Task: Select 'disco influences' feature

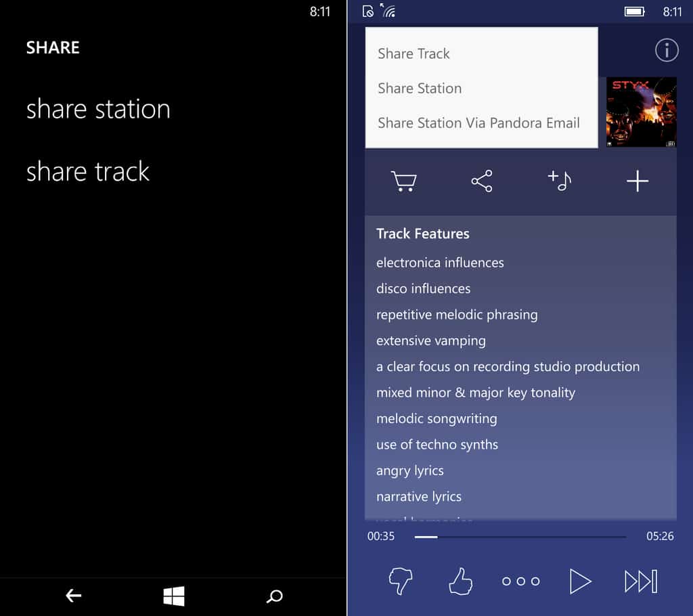Action: point(423,289)
